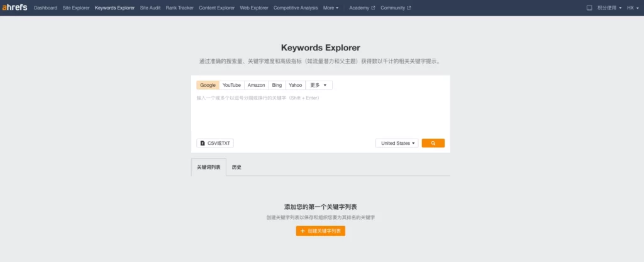Image resolution: width=644 pixels, height=262 pixels.
Task: Switch to the Bing tab
Action: tap(277, 85)
